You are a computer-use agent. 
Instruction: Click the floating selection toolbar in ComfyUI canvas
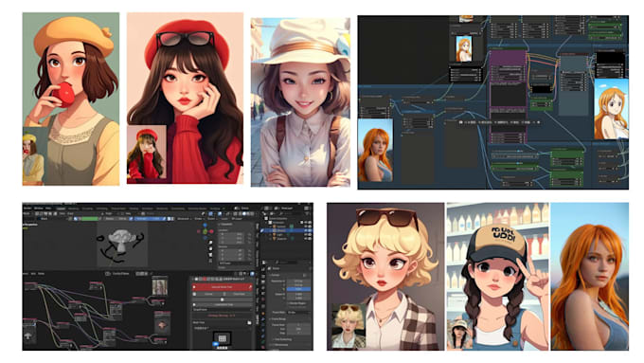[498, 122]
